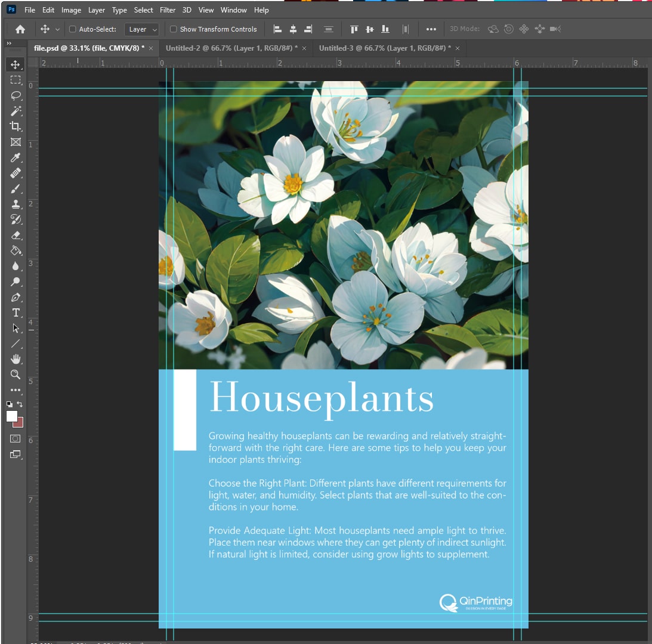The height and width of the screenshot is (644, 652).
Task: Switch to the Untitled-2 document tab
Action: [231, 48]
